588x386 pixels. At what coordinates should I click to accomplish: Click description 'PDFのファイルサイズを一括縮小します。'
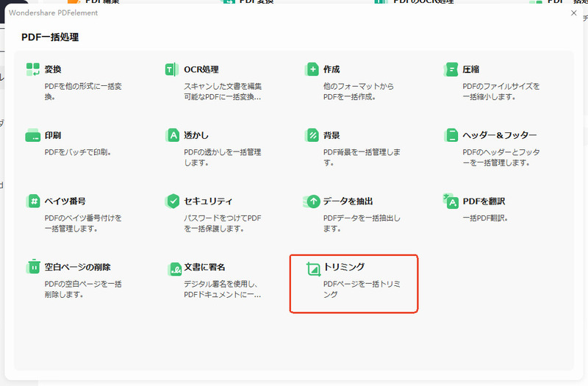[x=501, y=91]
